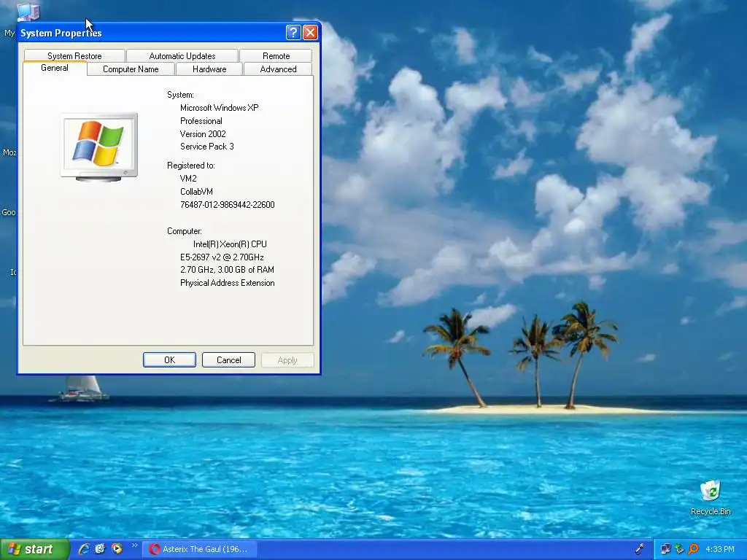
Task: Click the 'CollabVM' registered name
Action: [x=196, y=192]
